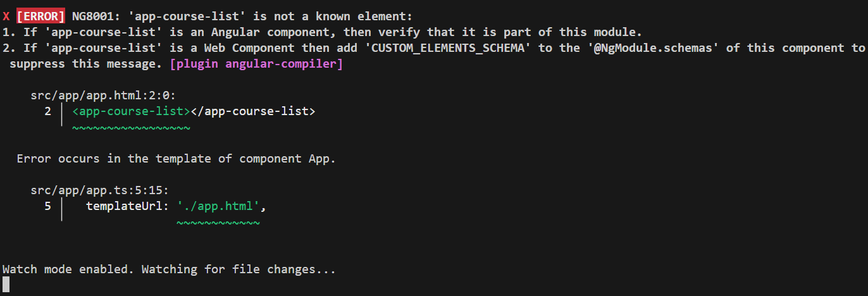
Task: Open the src/app/app.html:2:0 file path
Action: tap(102, 96)
